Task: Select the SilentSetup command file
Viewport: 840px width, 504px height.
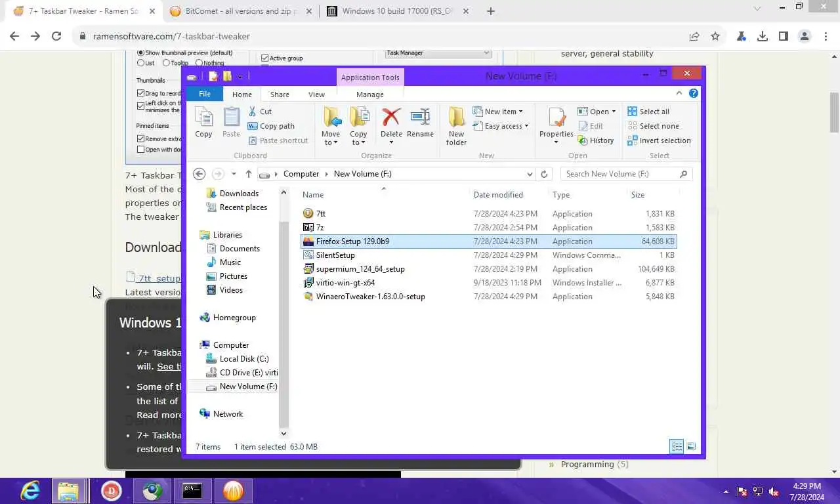Action: pos(488,255)
